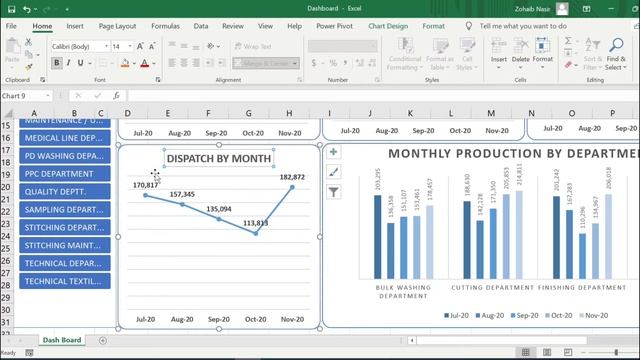Click the Clear eraser icon
The height and width of the screenshot is (360, 640).
568,65
